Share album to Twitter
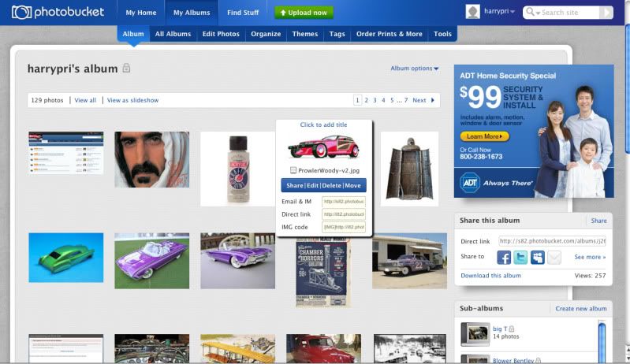Image resolution: width=630 pixels, height=364 pixels. (x=520, y=257)
